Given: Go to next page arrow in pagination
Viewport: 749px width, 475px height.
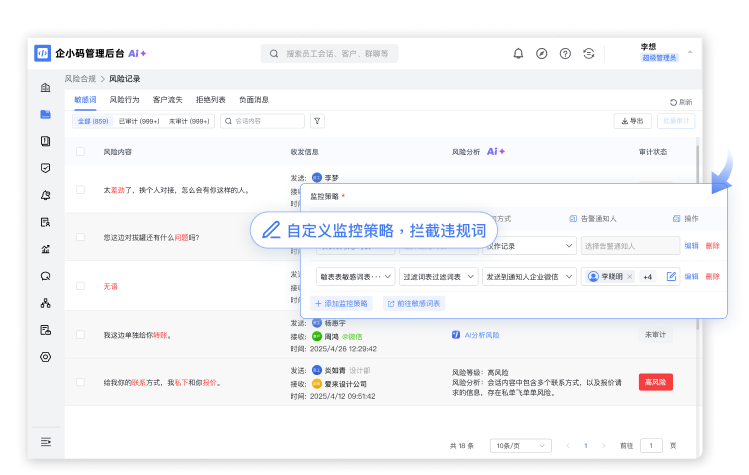Looking at the screenshot, I should point(604,445).
